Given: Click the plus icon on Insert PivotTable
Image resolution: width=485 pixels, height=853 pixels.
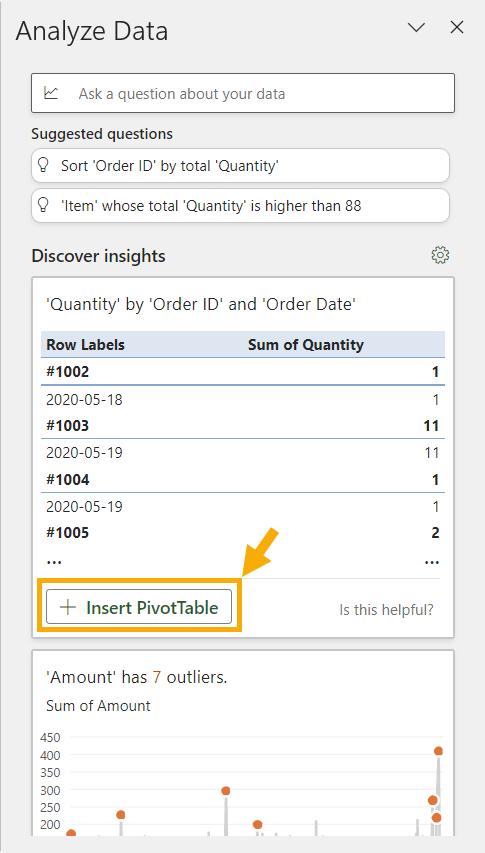Looking at the screenshot, I should point(68,607).
